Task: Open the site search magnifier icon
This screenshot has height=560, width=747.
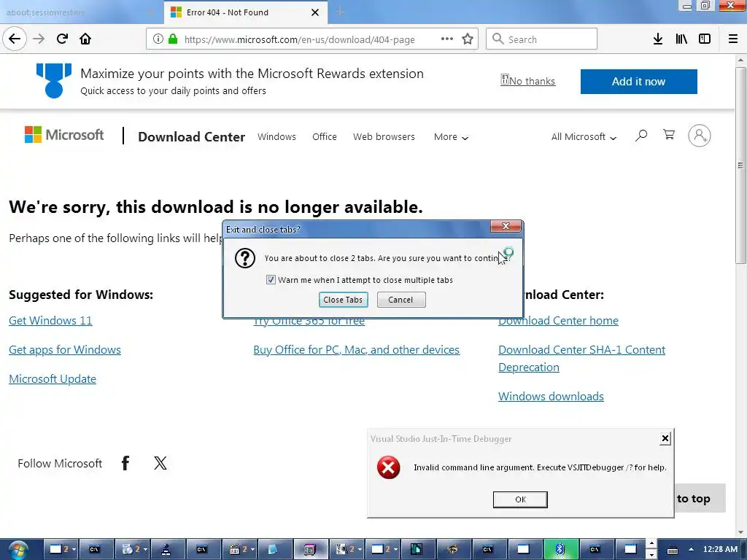Action: click(641, 136)
